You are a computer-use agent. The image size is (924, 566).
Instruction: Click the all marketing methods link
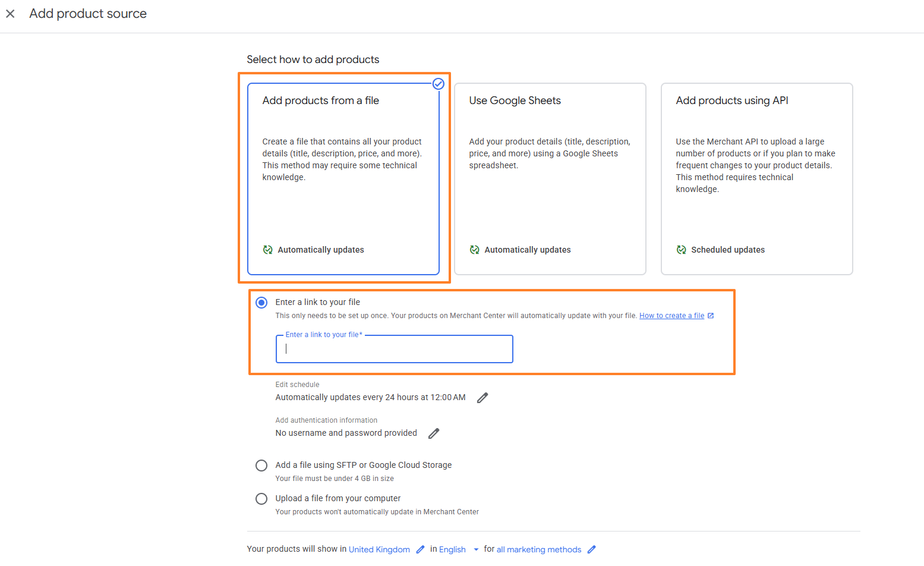[x=539, y=549]
